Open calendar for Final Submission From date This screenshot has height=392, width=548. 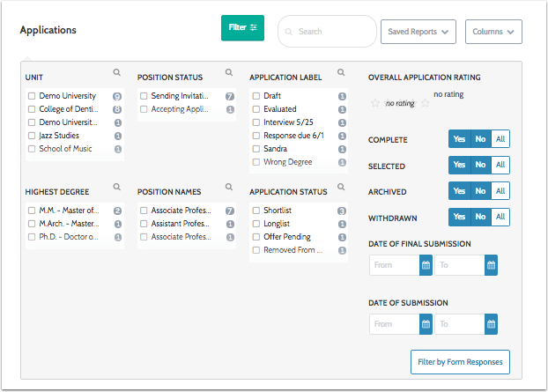click(426, 265)
